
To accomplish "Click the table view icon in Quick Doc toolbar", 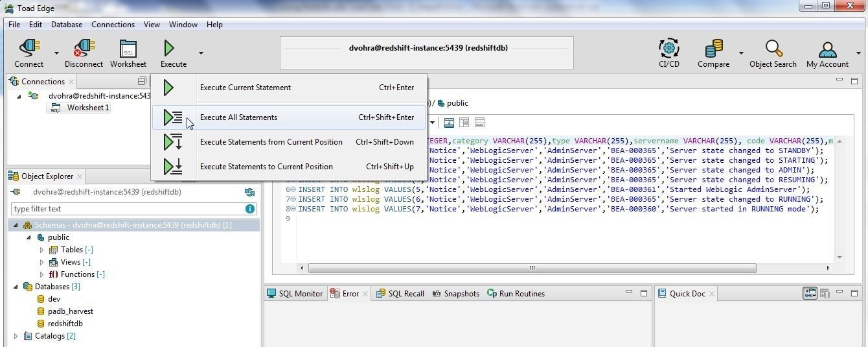I will 825,294.
